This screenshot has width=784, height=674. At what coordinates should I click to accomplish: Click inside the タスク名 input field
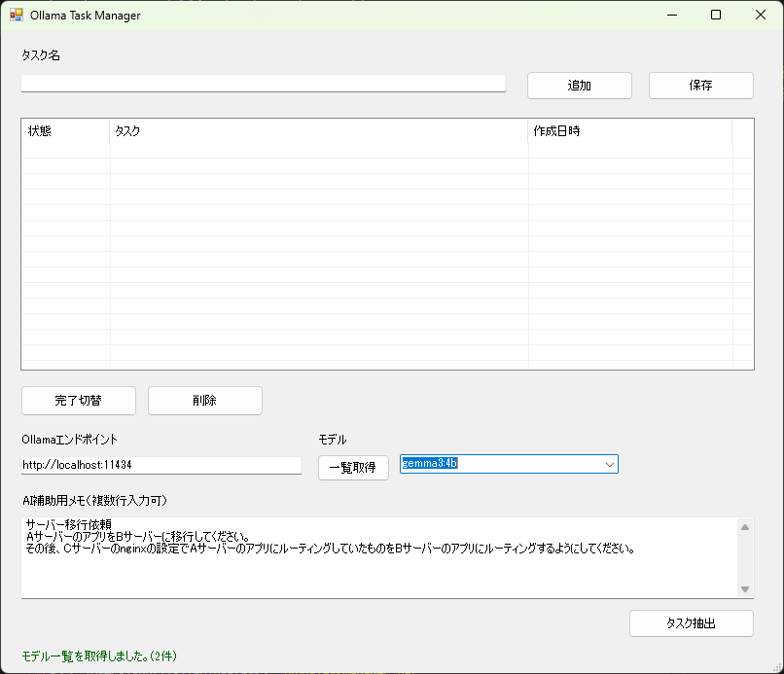pyautogui.click(x=263, y=83)
